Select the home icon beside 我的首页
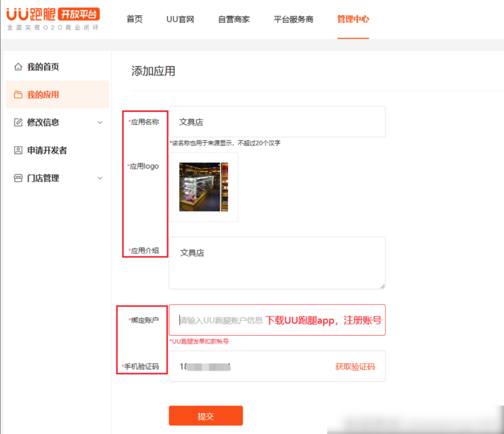Viewport: 504px width, 434px height. pyautogui.click(x=18, y=66)
